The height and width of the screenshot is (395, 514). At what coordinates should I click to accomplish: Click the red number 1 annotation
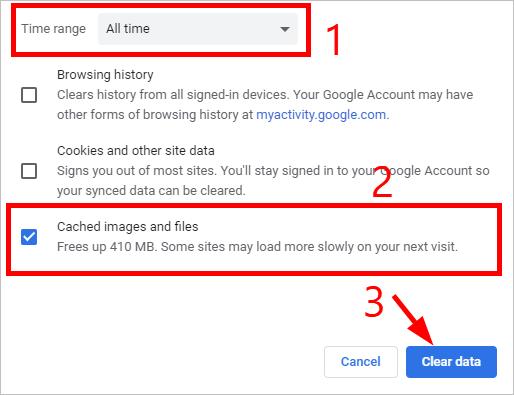(x=333, y=40)
